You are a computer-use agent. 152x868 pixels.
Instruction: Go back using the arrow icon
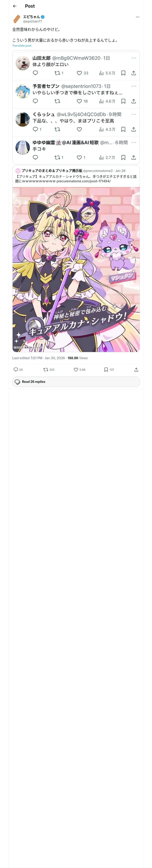pos(14,6)
